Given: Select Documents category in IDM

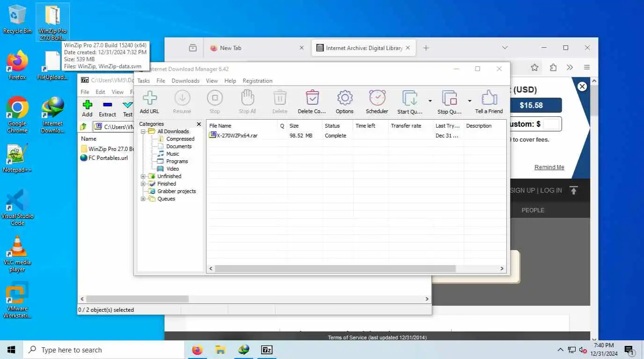Looking at the screenshot, I should tap(179, 146).
